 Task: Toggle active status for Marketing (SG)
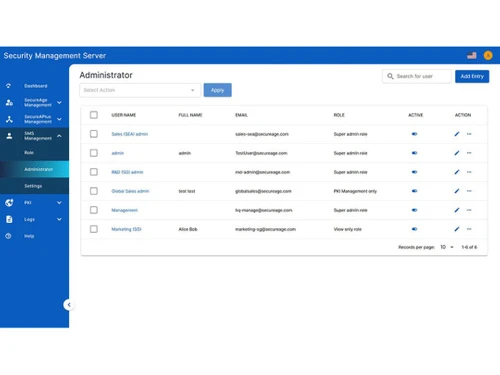tap(414, 229)
